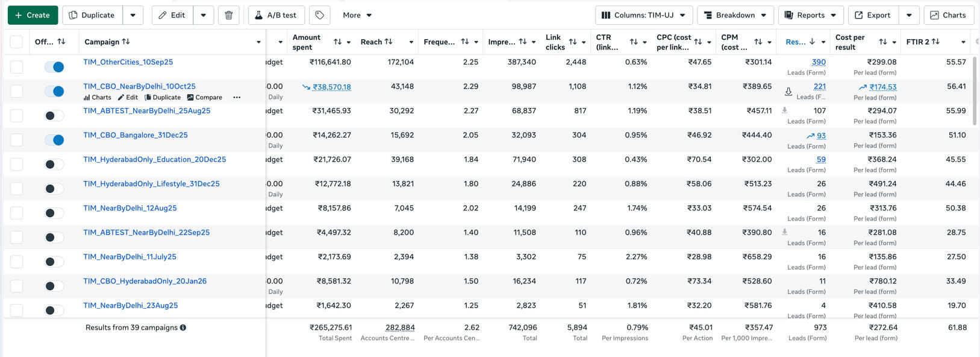Click Compare icon in NearByDelhi row actions
The width and height of the screenshot is (980, 357).
(x=204, y=97)
